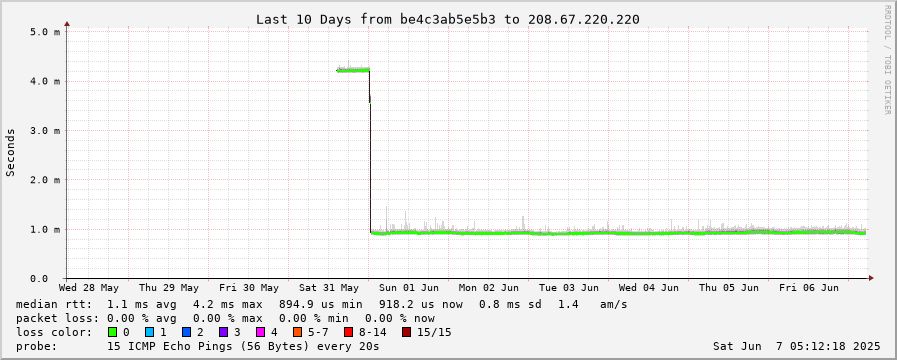Click the magenta loss color 4 swatch

coord(260,332)
